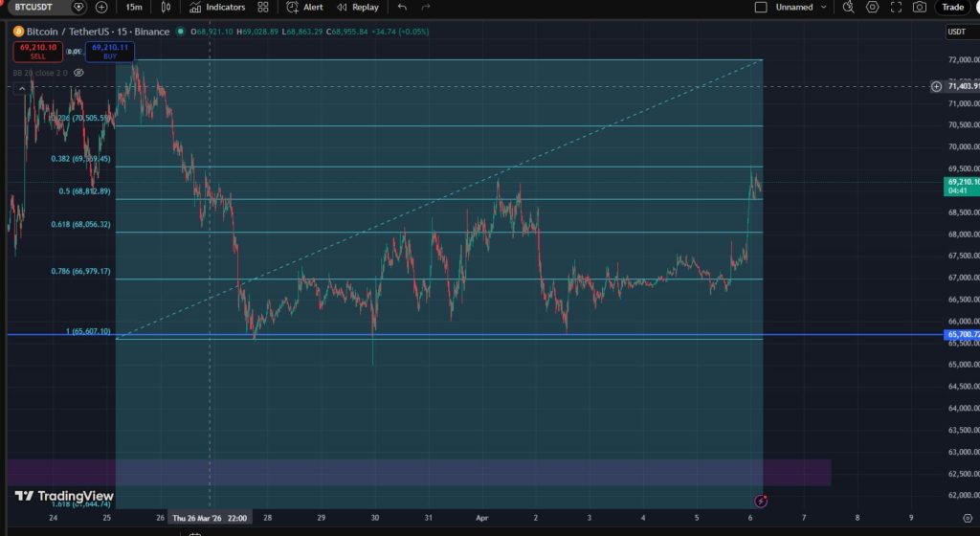Open time axis settings gear icon
Screen dimensions: 980x536
(968, 518)
